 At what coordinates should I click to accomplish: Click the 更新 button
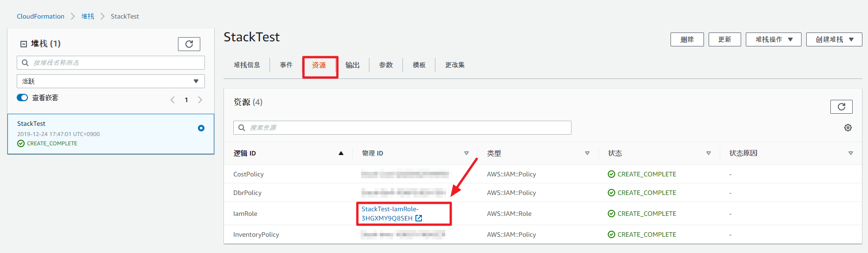(x=724, y=39)
